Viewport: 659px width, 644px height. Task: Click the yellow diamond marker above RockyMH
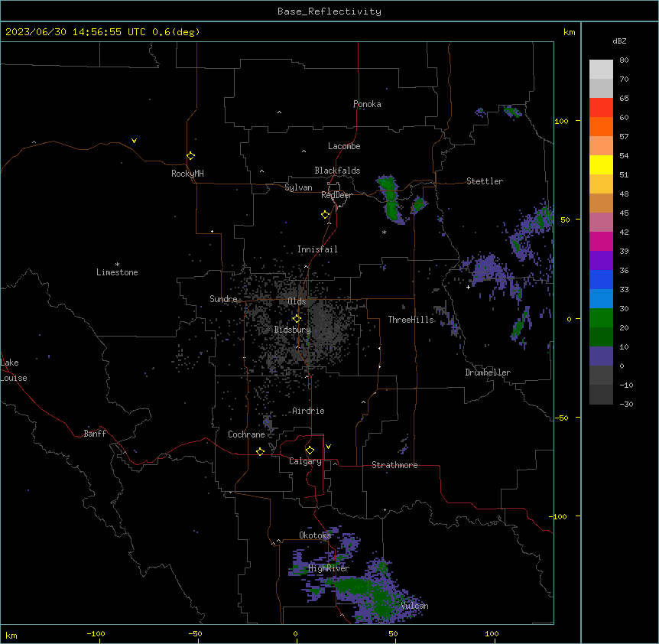[x=191, y=156]
